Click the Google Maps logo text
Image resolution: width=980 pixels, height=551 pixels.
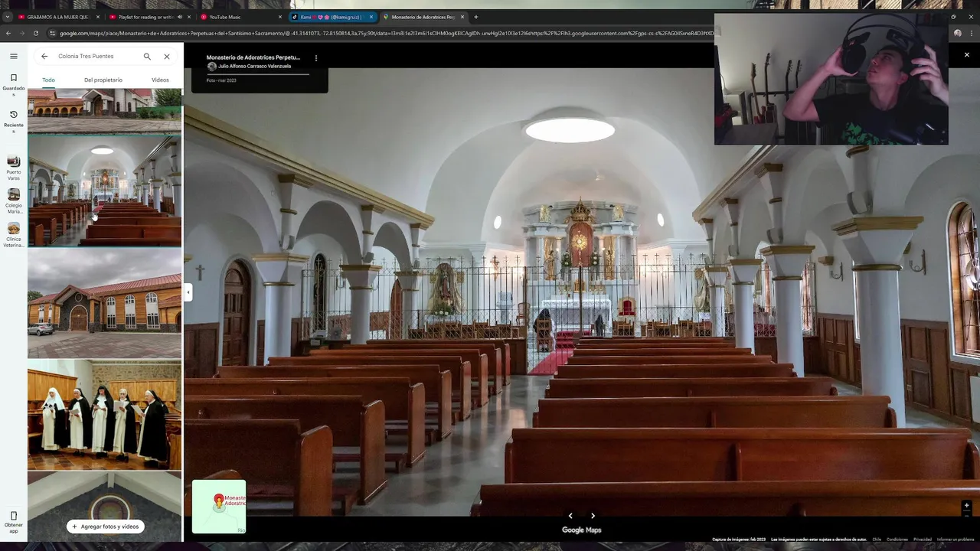tap(582, 530)
